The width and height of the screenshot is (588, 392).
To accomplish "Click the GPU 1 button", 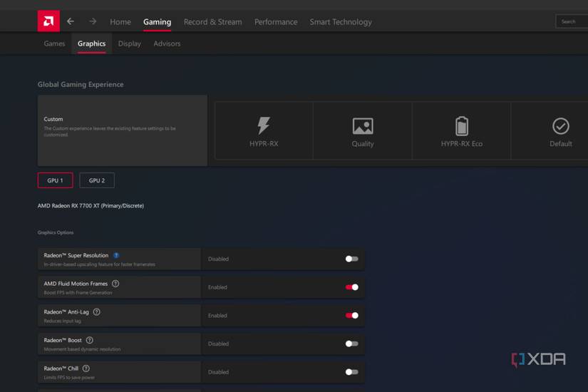I will (55, 180).
